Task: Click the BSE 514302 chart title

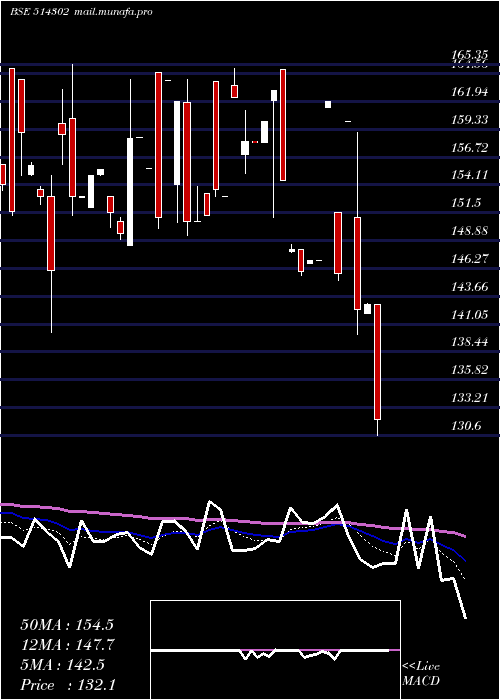Action: pyautogui.click(x=39, y=12)
